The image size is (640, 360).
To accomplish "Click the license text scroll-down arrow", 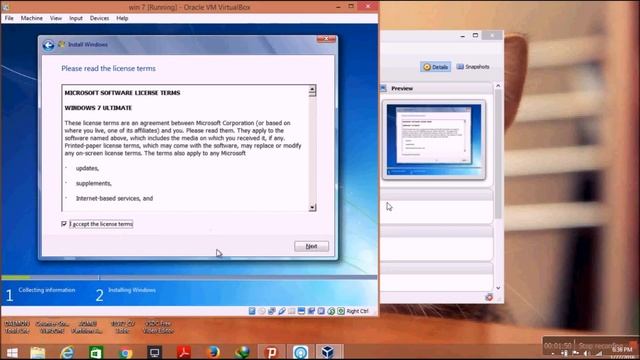I will tap(312, 207).
